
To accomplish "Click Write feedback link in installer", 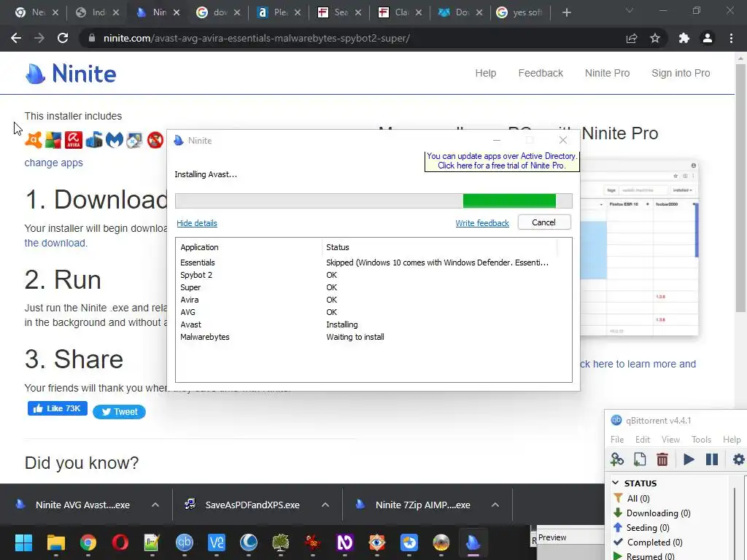I will click(x=482, y=223).
